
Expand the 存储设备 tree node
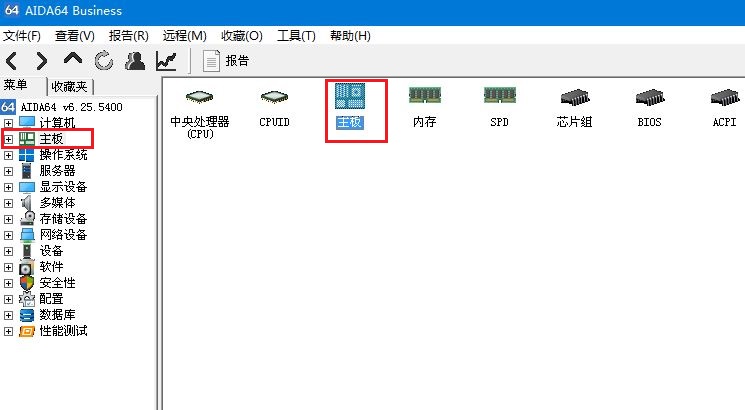tap(8, 219)
